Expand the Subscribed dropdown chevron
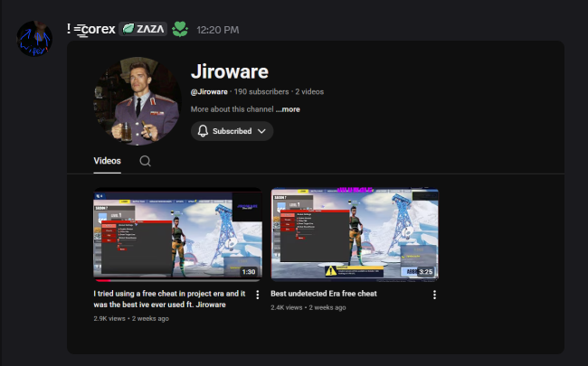 pos(262,131)
